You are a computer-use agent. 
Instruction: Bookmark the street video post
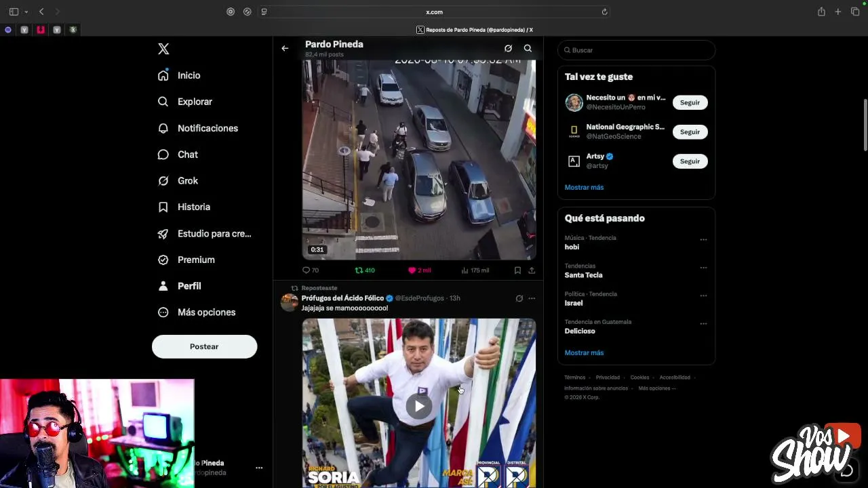point(517,270)
